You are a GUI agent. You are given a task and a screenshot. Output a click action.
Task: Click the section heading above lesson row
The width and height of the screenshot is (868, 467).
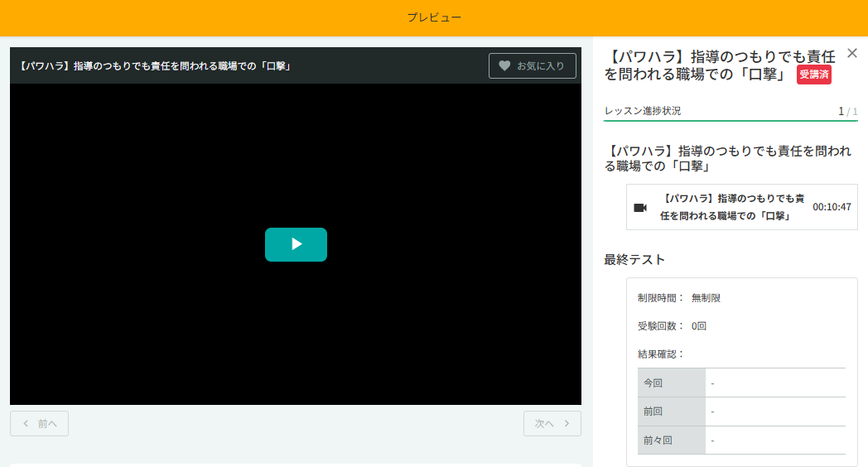click(x=728, y=158)
